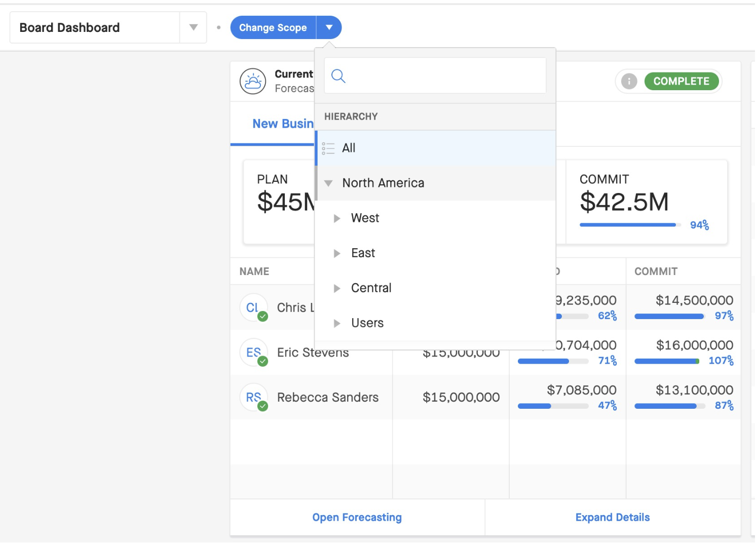
Task: Open the Board Dashboard dropdown arrow
Action: [x=193, y=27]
